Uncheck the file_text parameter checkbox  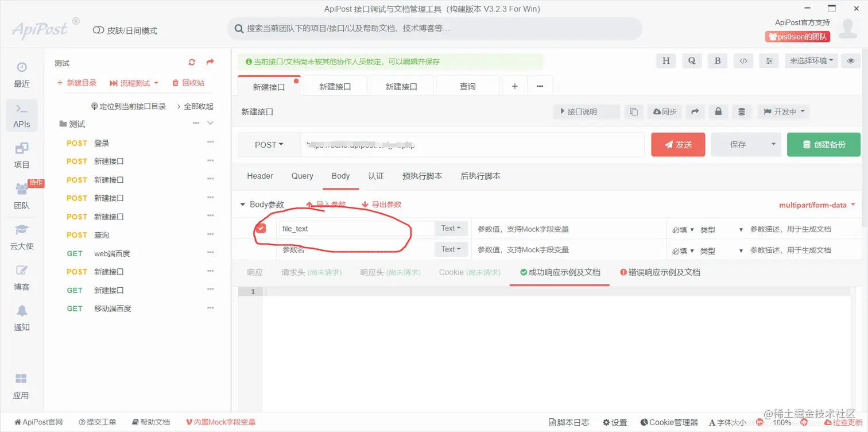click(261, 229)
